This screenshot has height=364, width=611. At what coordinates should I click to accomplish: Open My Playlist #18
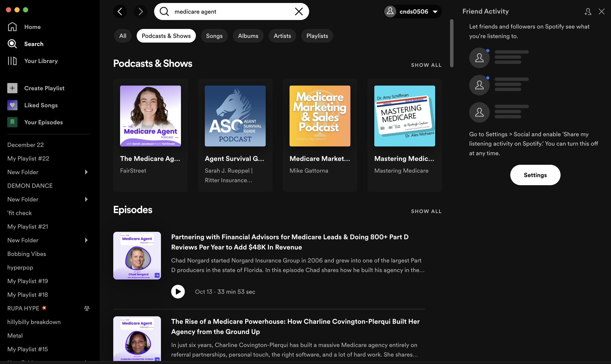pyautogui.click(x=28, y=295)
